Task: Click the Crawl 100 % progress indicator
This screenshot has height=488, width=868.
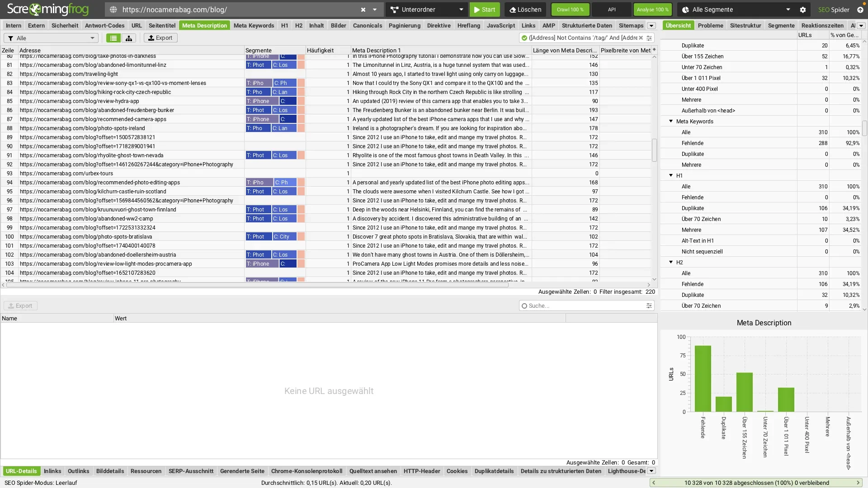Action: click(x=570, y=9)
